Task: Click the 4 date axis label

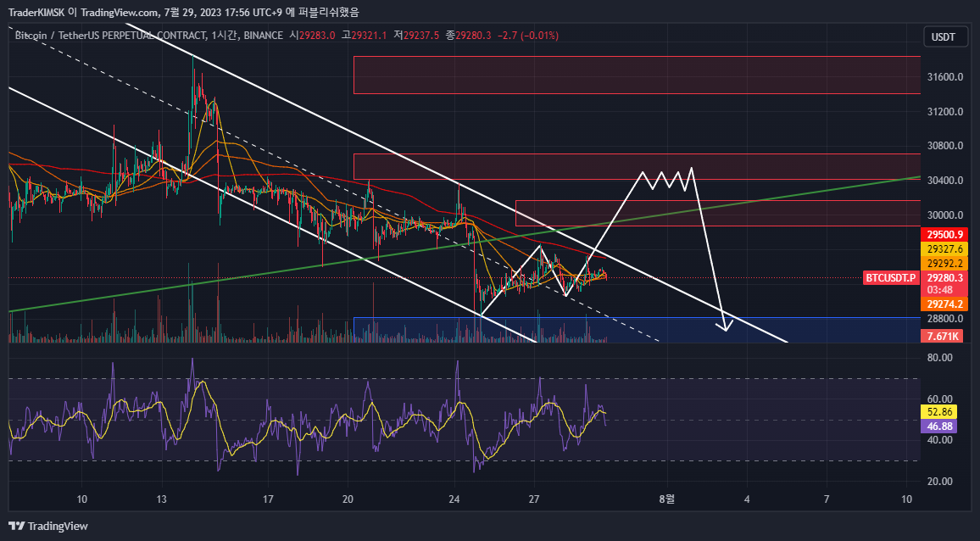Action: pos(747,499)
